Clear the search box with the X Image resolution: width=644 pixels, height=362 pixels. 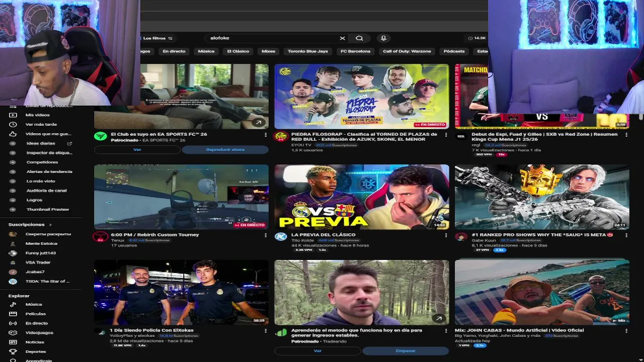pyautogui.click(x=343, y=38)
